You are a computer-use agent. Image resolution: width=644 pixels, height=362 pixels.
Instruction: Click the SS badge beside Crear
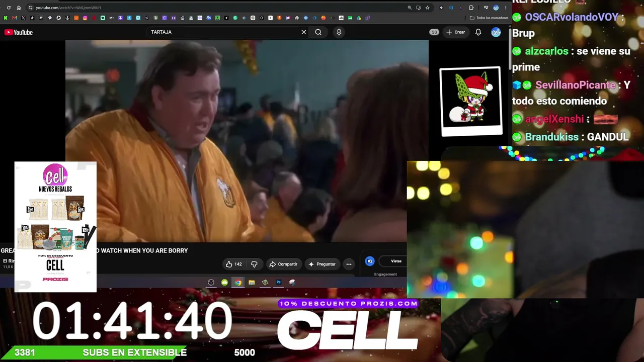(434, 32)
